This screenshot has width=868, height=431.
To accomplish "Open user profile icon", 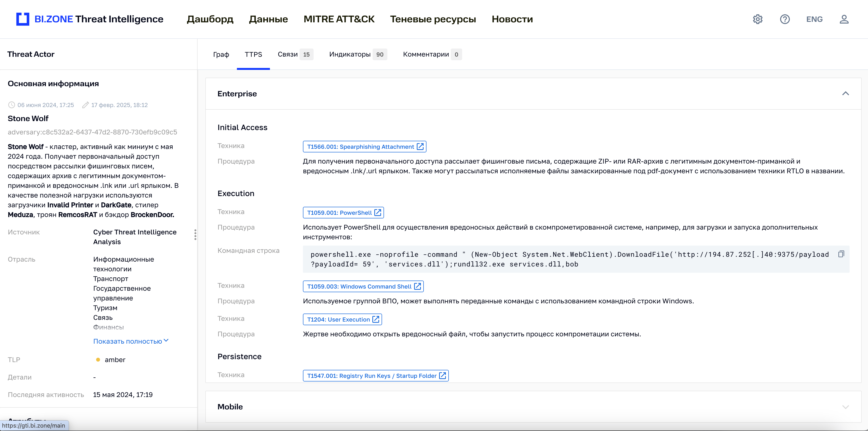I will [844, 19].
